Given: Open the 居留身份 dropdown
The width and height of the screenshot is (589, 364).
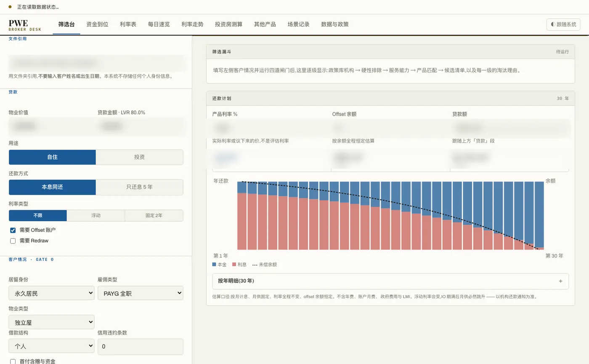Looking at the screenshot, I should tap(51, 293).
